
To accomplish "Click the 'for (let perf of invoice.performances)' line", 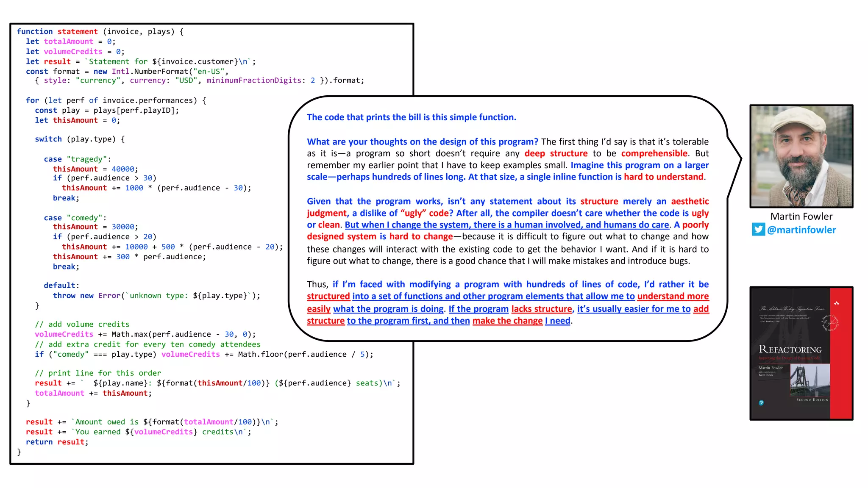I will [x=116, y=100].
